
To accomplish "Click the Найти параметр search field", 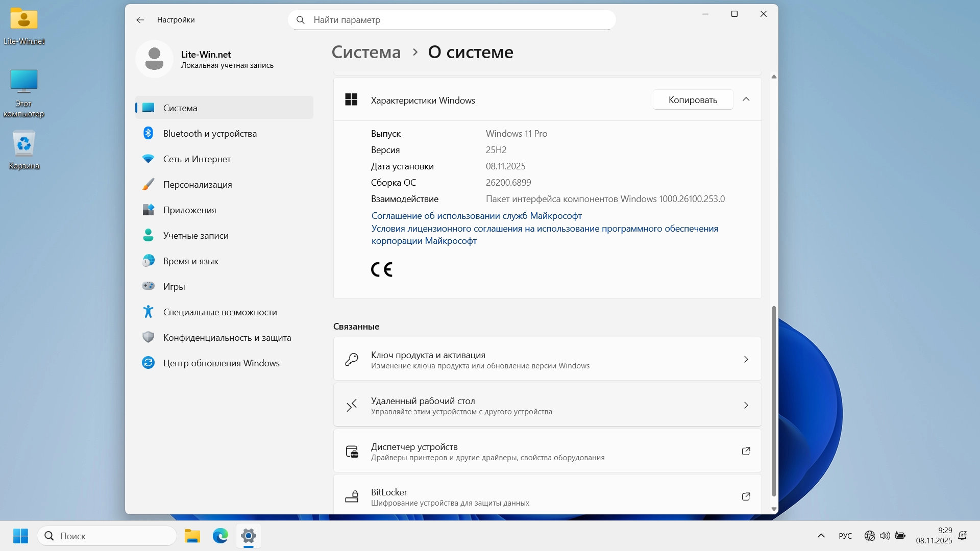I will pos(452,20).
